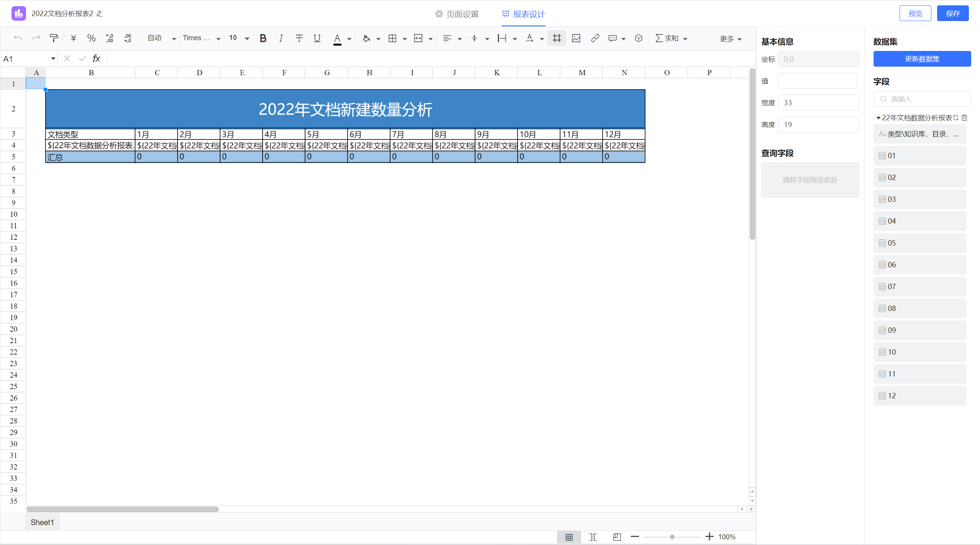Switch to normal grid view icon
This screenshot has height=545, width=980.
(569, 537)
